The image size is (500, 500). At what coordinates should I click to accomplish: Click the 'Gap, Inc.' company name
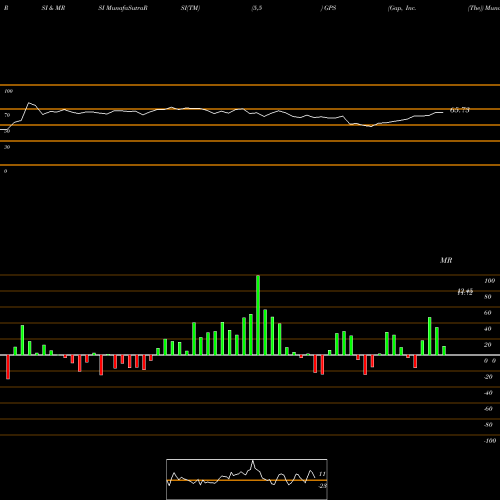[x=402, y=8]
